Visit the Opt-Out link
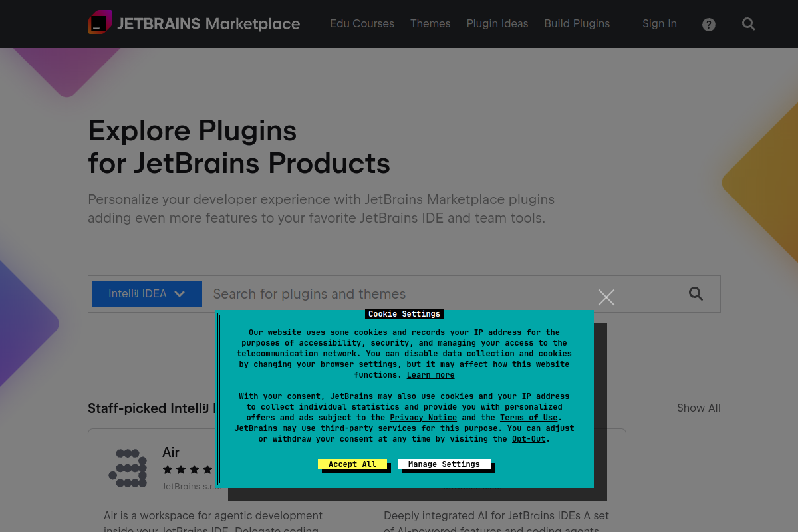Screen dimensions: 798x532 529,439
